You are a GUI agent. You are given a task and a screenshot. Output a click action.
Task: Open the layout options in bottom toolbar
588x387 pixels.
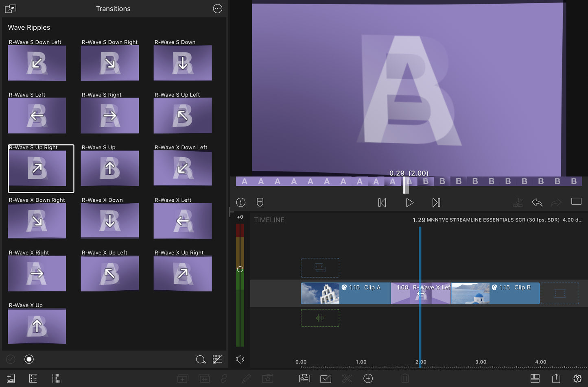535,378
